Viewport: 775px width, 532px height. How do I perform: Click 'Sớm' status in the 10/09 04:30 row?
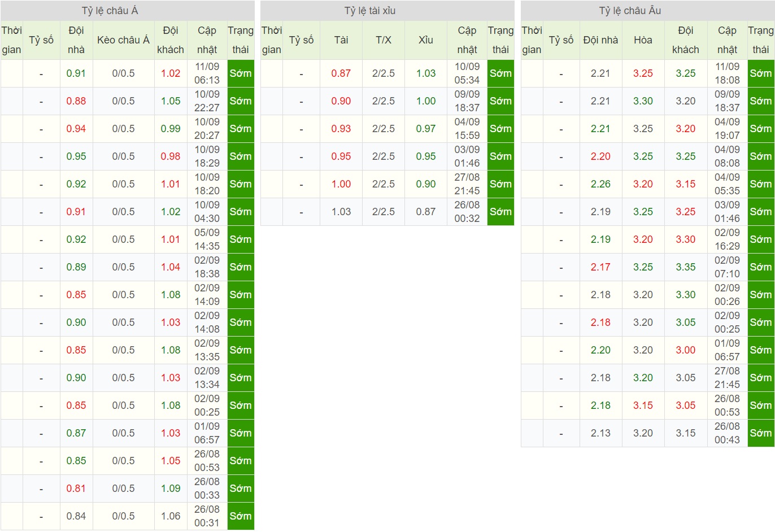pos(241,212)
